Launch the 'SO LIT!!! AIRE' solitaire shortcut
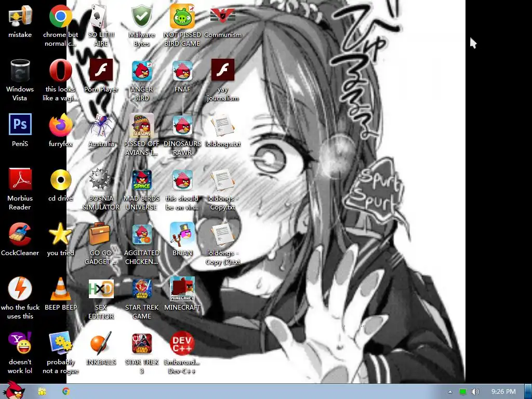Image resolution: width=532 pixels, height=399 pixels. (101, 16)
